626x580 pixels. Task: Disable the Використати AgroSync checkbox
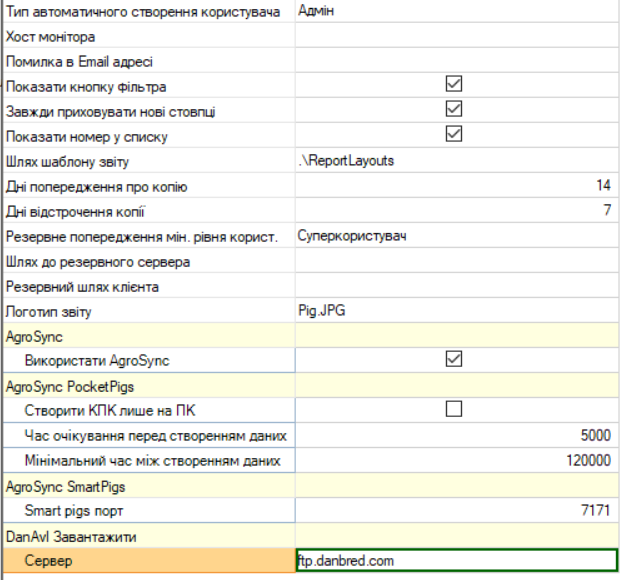(x=454, y=359)
